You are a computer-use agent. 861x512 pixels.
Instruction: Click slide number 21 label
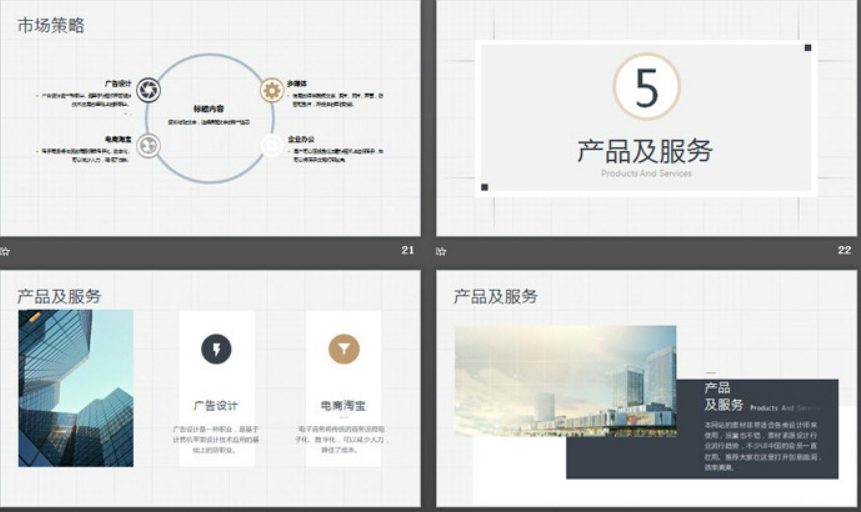coord(407,250)
